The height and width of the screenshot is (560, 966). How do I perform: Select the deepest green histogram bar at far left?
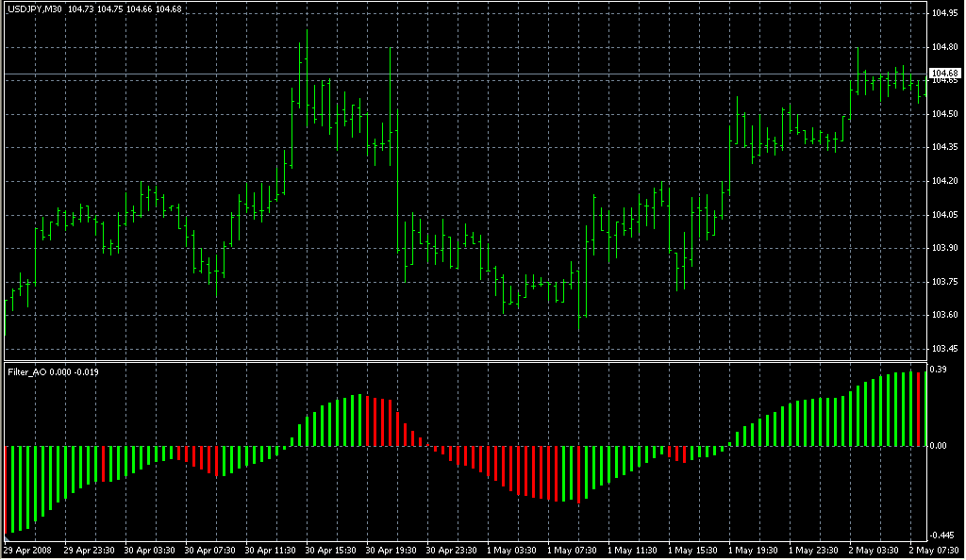pyautogui.click(x=11, y=488)
